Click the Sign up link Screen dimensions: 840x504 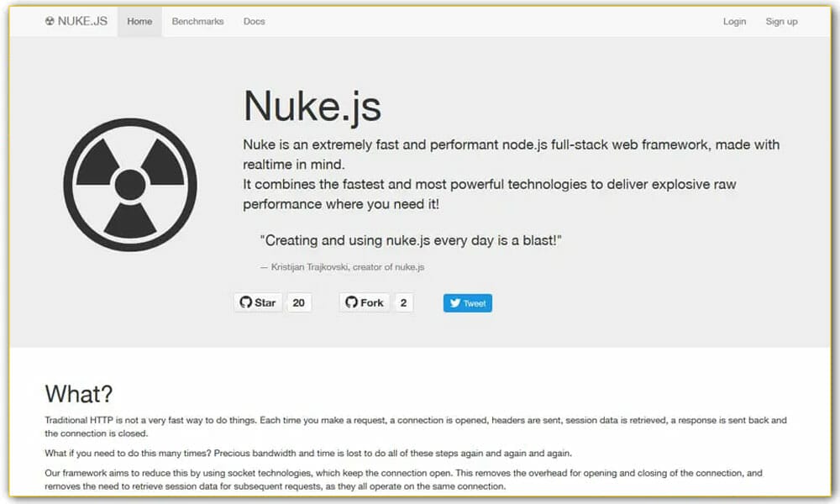781,21
